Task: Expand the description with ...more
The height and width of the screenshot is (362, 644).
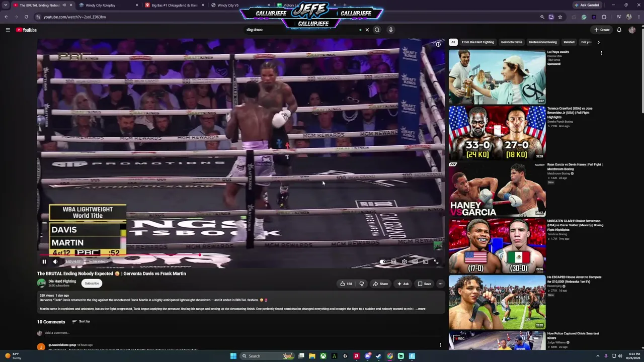Action: pos(421,309)
